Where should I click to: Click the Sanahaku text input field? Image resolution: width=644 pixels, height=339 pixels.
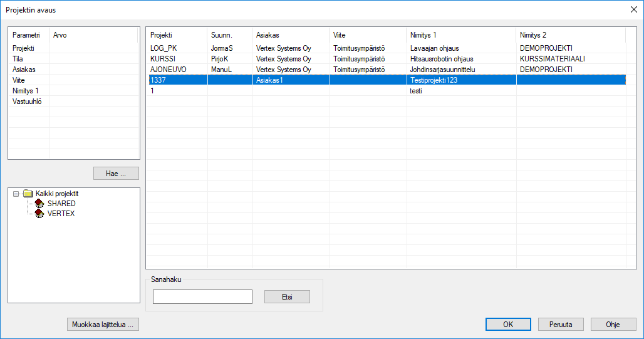[202, 296]
